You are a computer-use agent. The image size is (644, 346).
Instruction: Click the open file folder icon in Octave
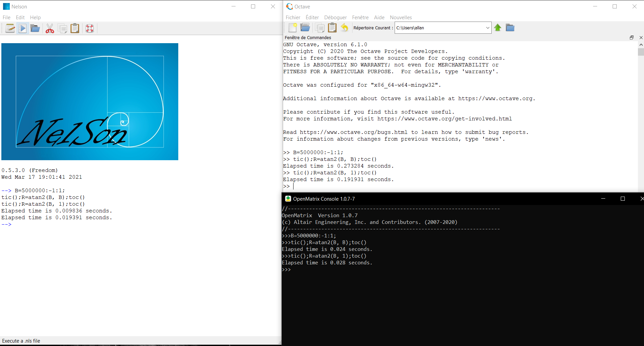coord(305,28)
